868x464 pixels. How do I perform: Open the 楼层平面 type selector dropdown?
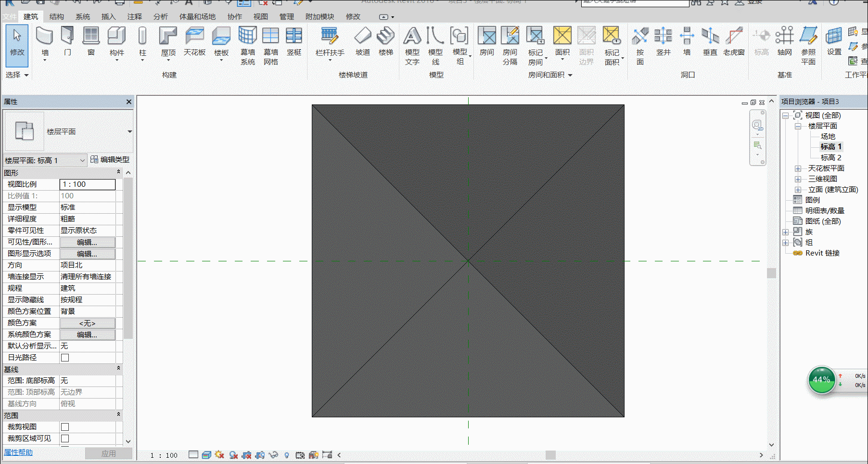(x=129, y=131)
